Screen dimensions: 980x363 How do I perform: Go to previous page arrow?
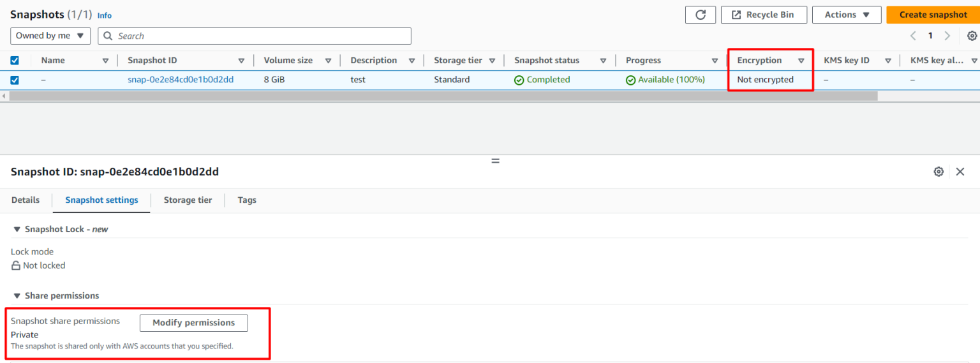pos(913,36)
